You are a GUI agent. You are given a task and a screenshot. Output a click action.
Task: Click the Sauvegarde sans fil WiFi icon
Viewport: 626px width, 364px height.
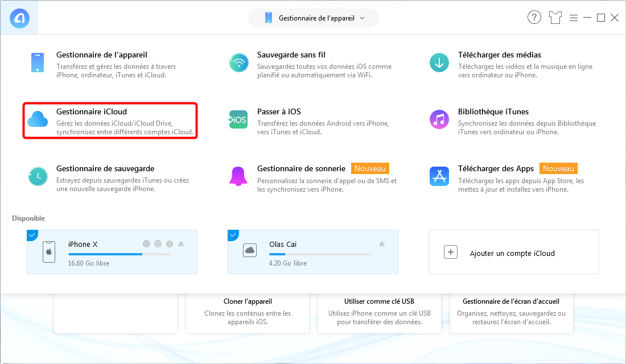238,63
